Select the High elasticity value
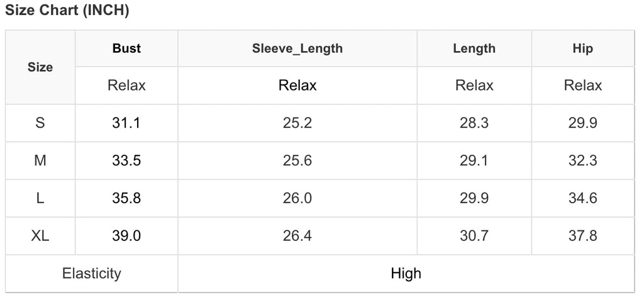This screenshot has width=644, height=302. coord(406,274)
